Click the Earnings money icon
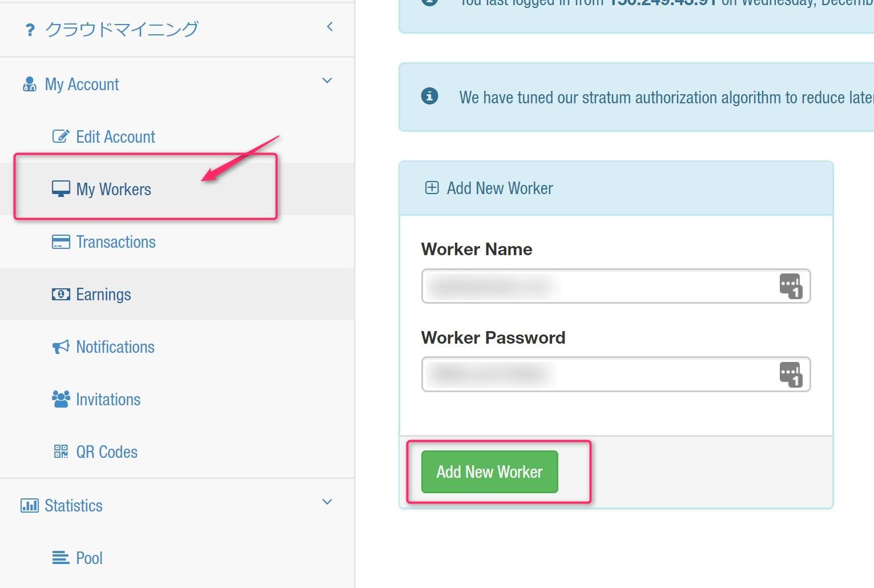 click(61, 294)
